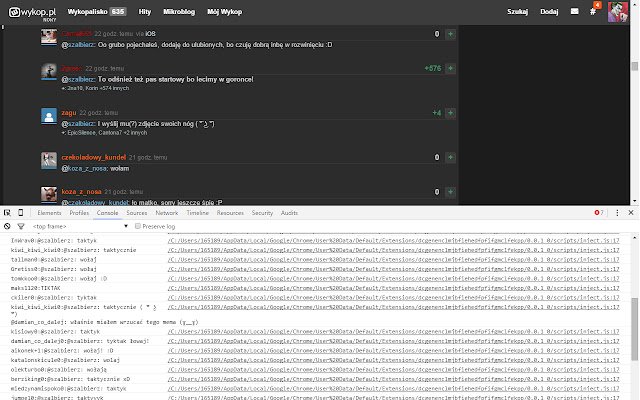This screenshot has height=400, width=640.
Task: Enable the Preserve log checkbox
Action: point(138,226)
